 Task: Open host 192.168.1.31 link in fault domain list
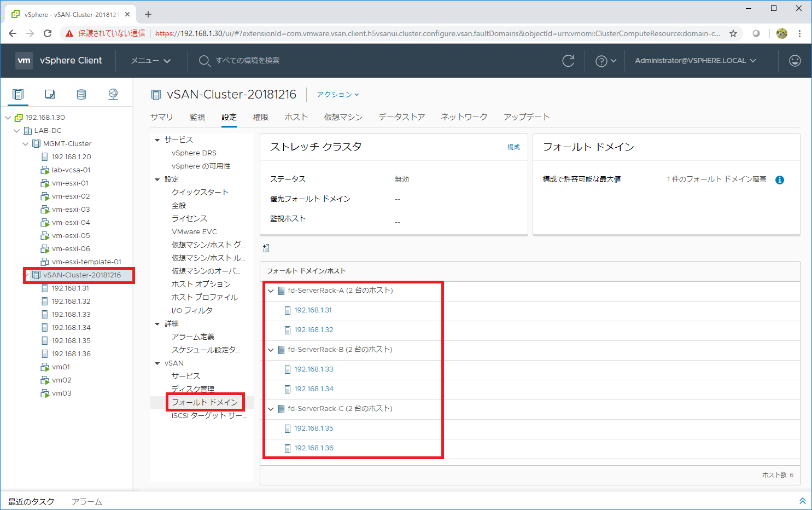(313, 310)
